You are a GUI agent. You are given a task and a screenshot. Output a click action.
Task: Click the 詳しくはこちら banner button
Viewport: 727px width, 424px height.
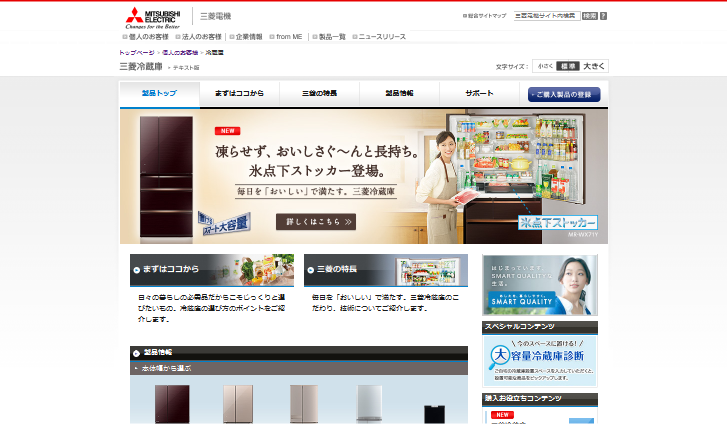(316, 222)
